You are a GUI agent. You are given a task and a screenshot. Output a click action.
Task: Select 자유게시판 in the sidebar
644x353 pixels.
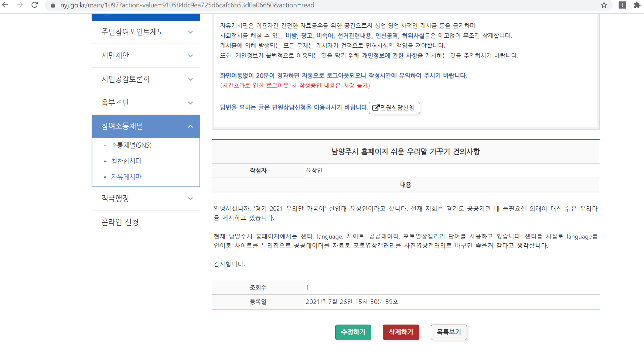[x=126, y=177]
